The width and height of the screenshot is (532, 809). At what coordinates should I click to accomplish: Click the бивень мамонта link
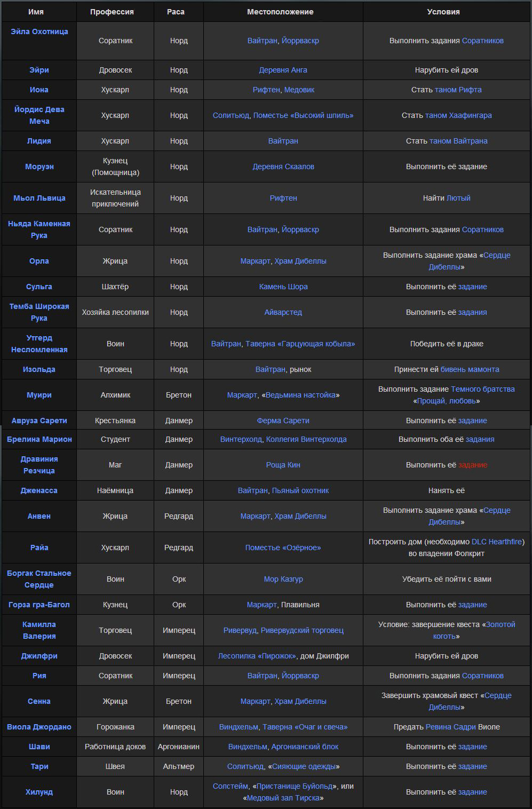[x=470, y=369]
